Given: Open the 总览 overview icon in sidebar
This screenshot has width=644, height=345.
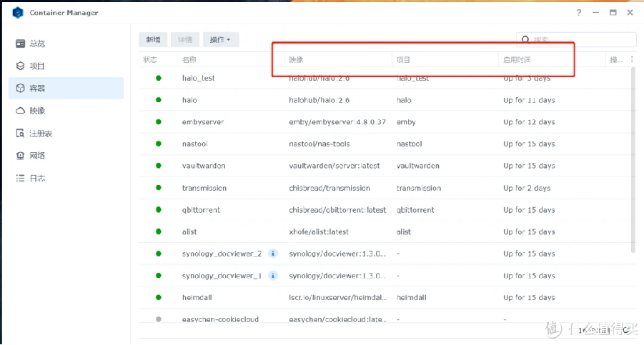Looking at the screenshot, I should (x=21, y=44).
